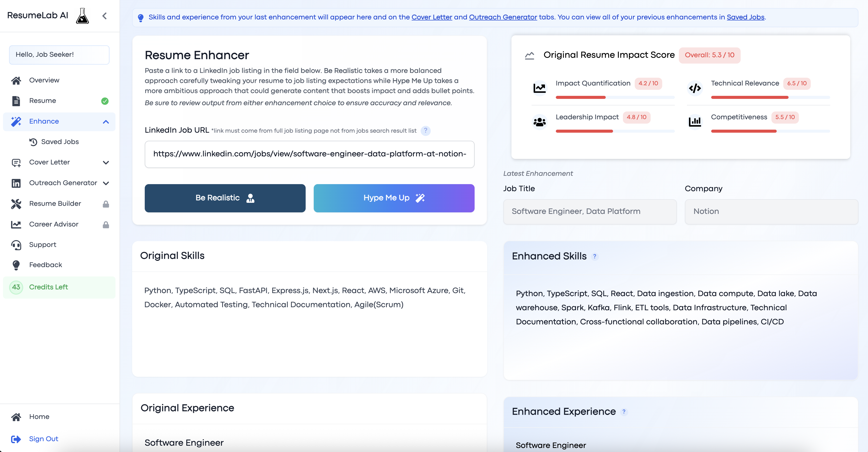The height and width of the screenshot is (452, 868).
Task: Click the Resume Builder lock icon
Action: pyautogui.click(x=106, y=204)
